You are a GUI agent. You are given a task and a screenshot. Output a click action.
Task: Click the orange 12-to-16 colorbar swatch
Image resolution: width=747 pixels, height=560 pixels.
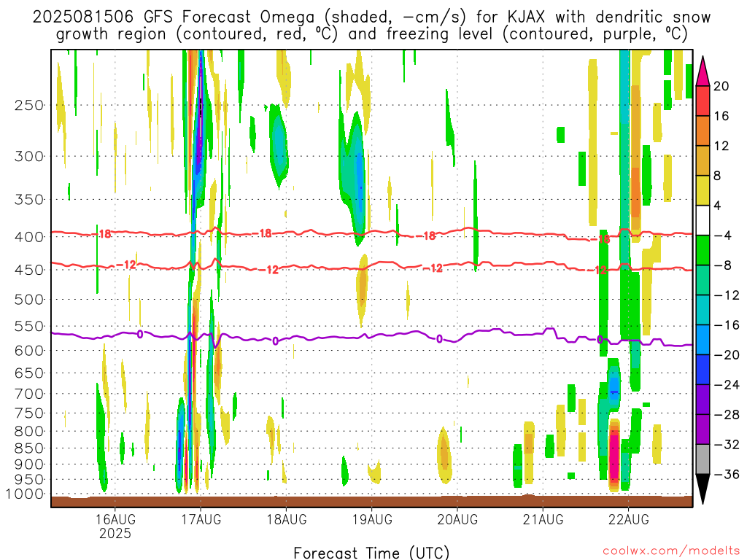click(703, 131)
